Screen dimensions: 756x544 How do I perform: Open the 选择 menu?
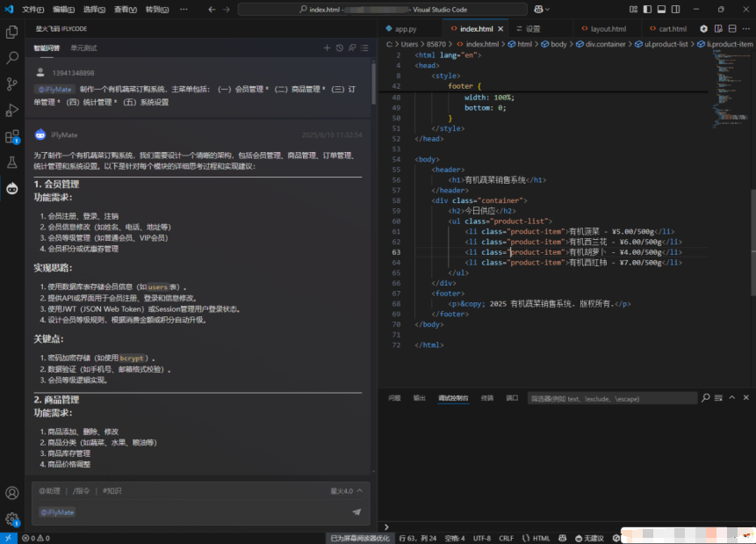click(x=95, y=9)
